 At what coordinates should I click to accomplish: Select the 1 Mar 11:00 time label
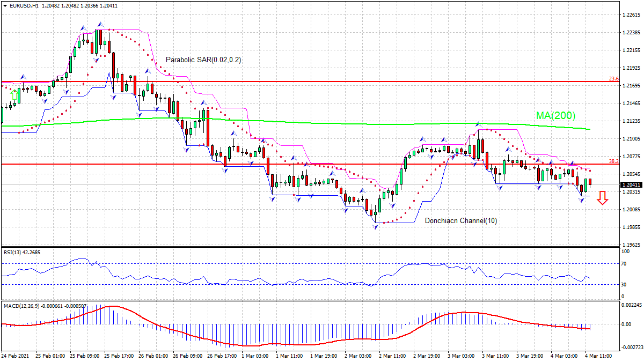(290, 356)
